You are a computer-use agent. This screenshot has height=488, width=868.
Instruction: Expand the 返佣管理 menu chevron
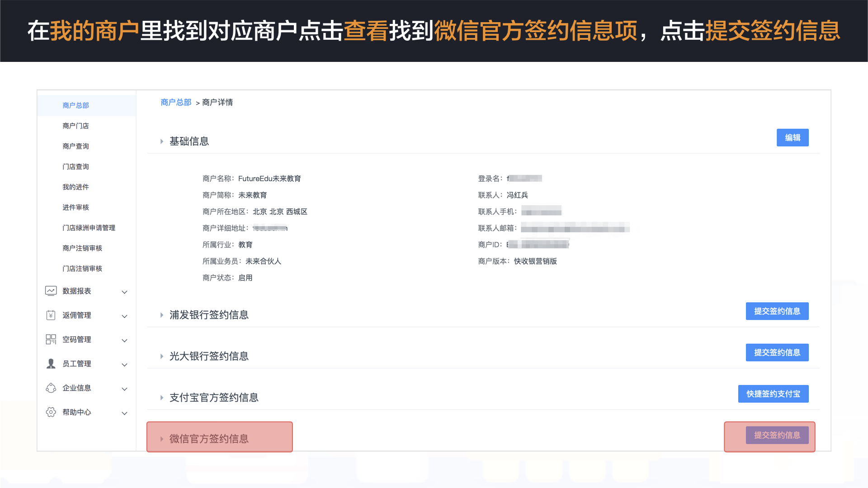[124, 316]
